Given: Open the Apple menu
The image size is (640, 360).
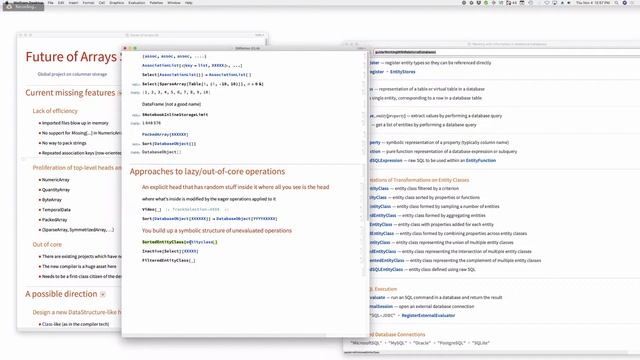Looking at the screenshot, I should 6,2.
